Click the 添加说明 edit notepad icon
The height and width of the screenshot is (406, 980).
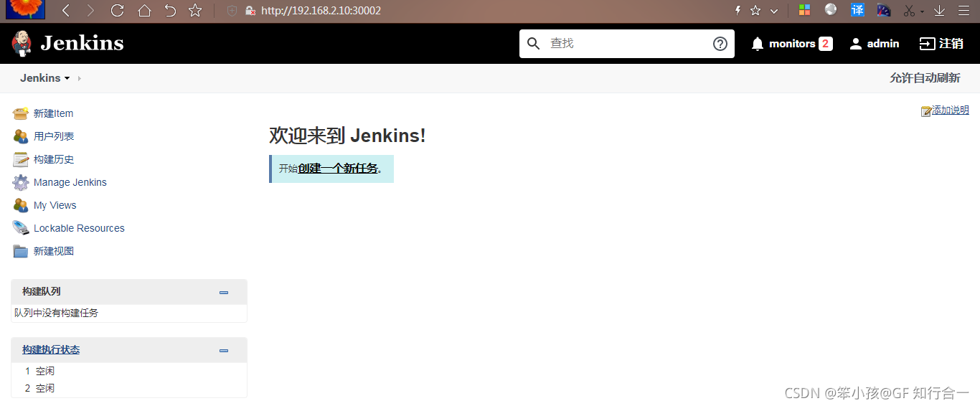click(926, 110)
